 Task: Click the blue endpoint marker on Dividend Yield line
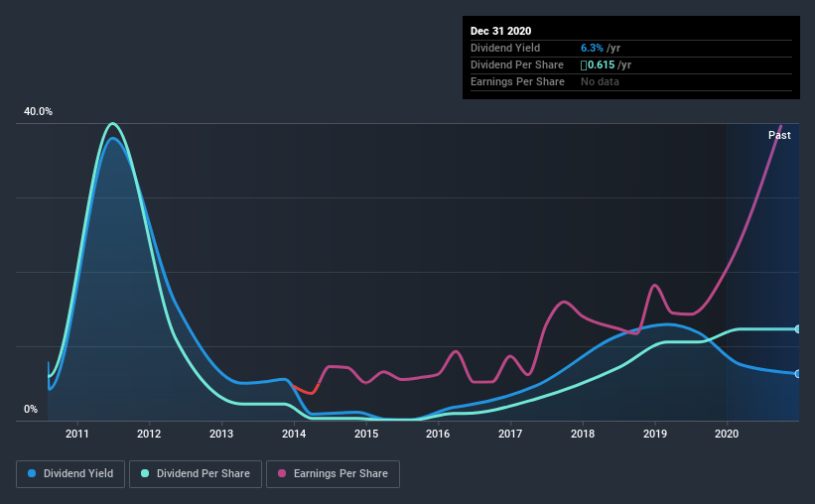point(798,373)
